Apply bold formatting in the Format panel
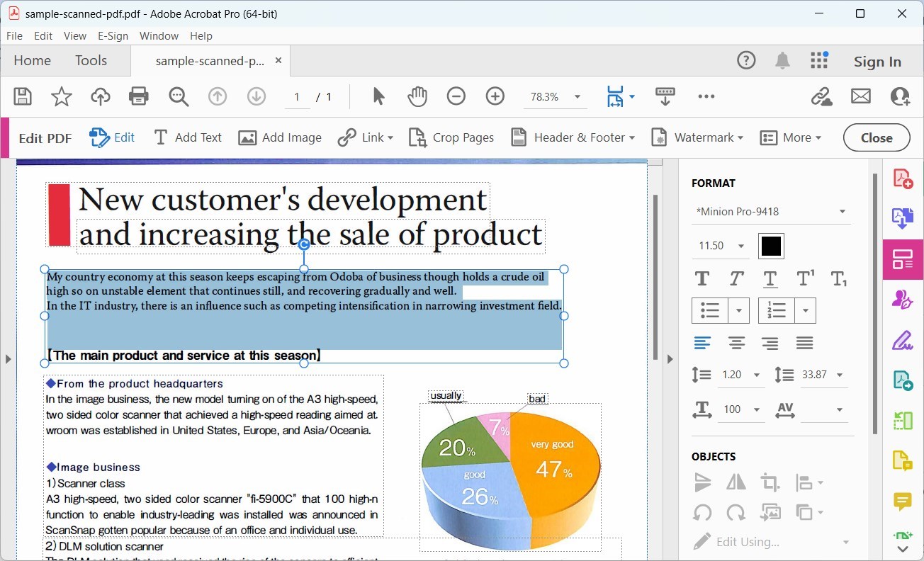This screenshot has height=561, width=924. [702, 278]
